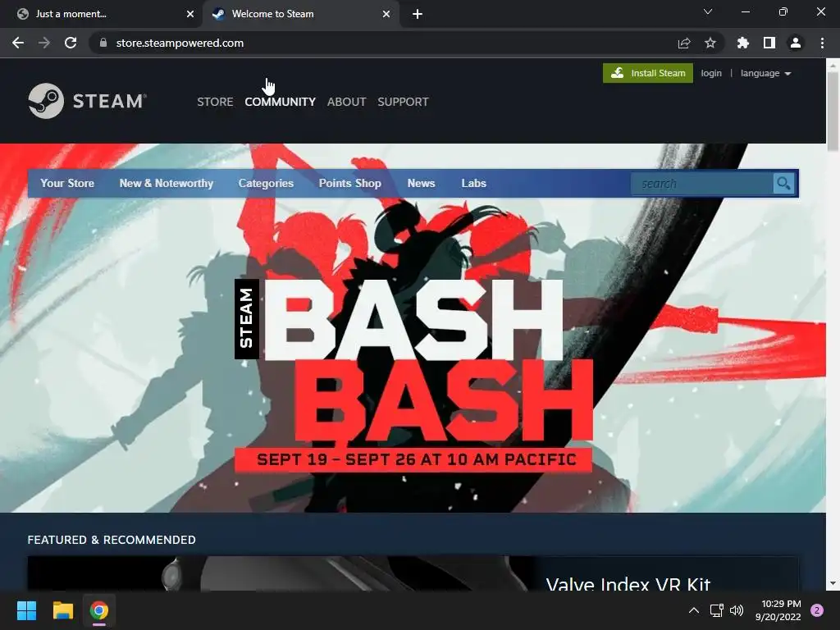Open the taskbar clock and date

(778, 610)
